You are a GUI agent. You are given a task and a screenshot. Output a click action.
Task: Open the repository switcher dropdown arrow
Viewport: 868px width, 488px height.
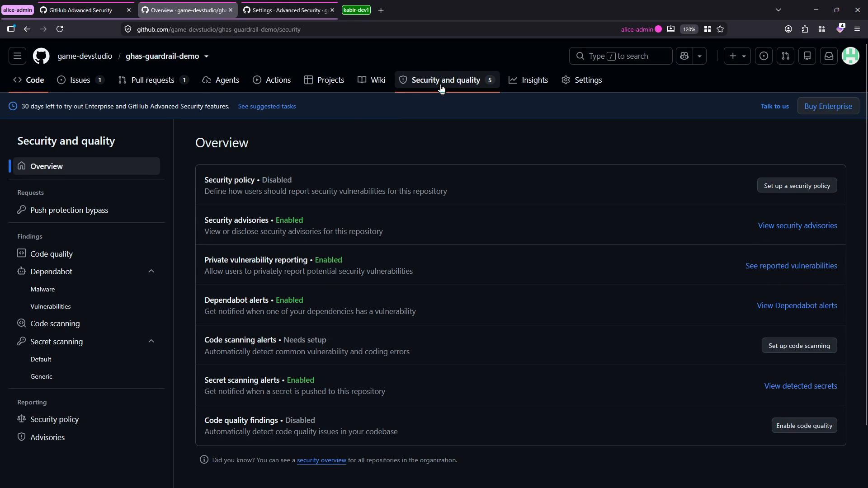(206, 56)
